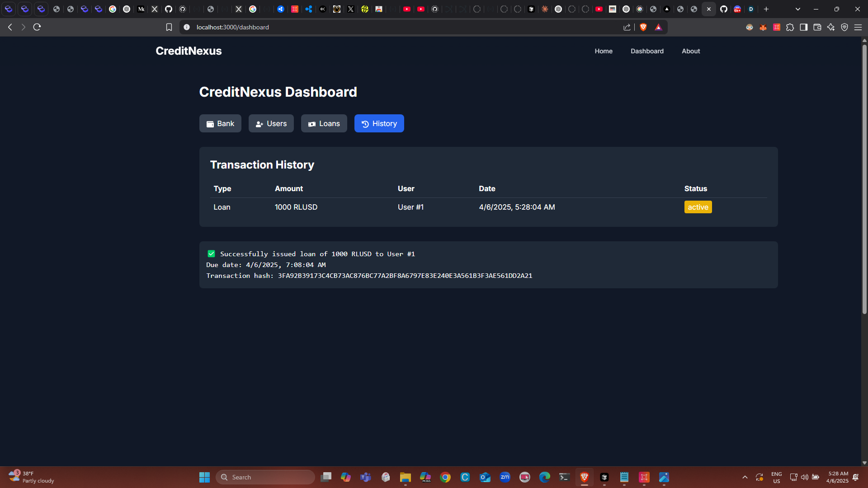Image resolution: width=868 pixels, height=488 pixels.
Task: Switch to the Bank tab
Action: [x=220, y=123]
